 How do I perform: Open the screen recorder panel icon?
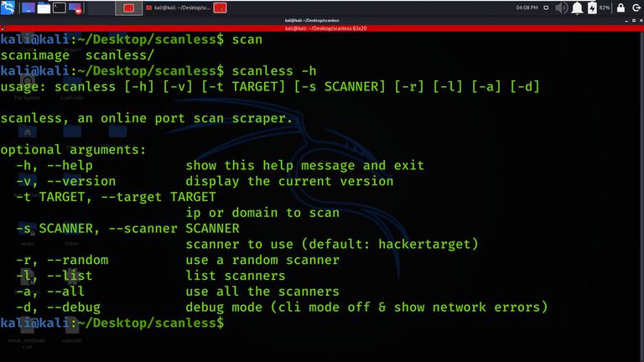coord(75,8)
